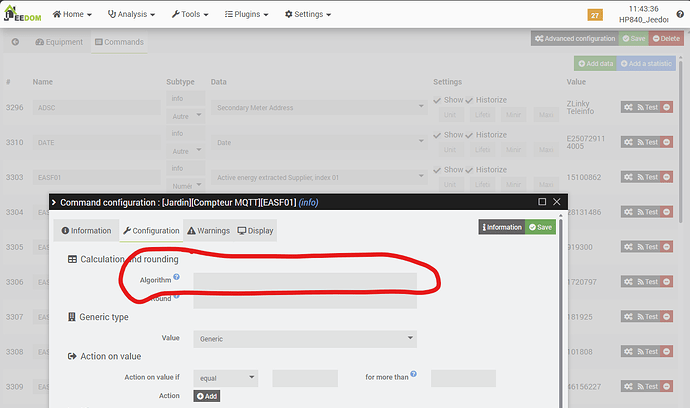Open gear settings for row 3307

click(x=628, y=316)
